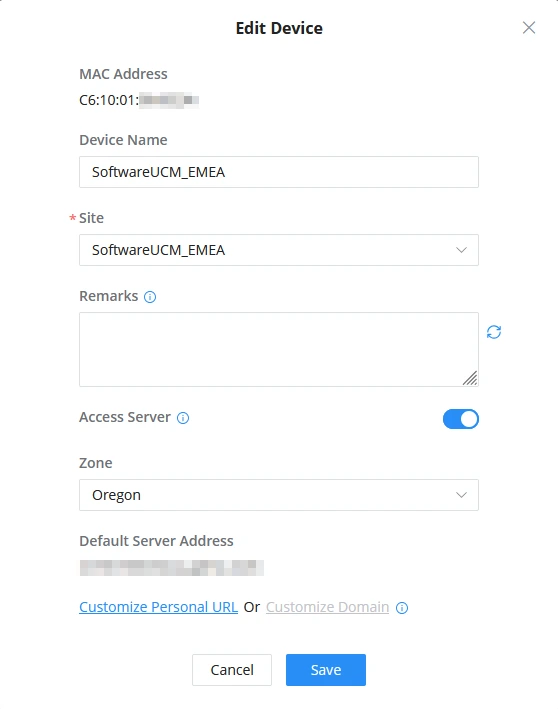
Task: Click inside the Remarks text area
Action: coord(279,349)
